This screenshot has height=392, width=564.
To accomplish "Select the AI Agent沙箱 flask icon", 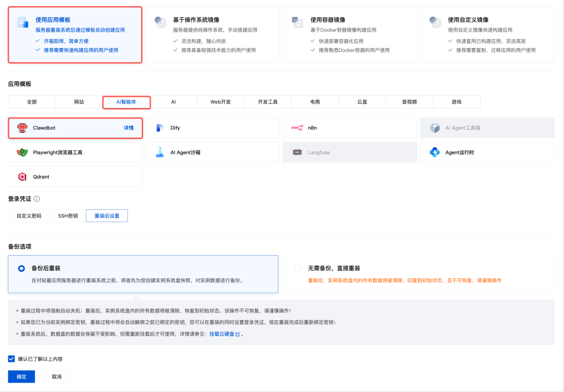I will [x=160, y=152].
